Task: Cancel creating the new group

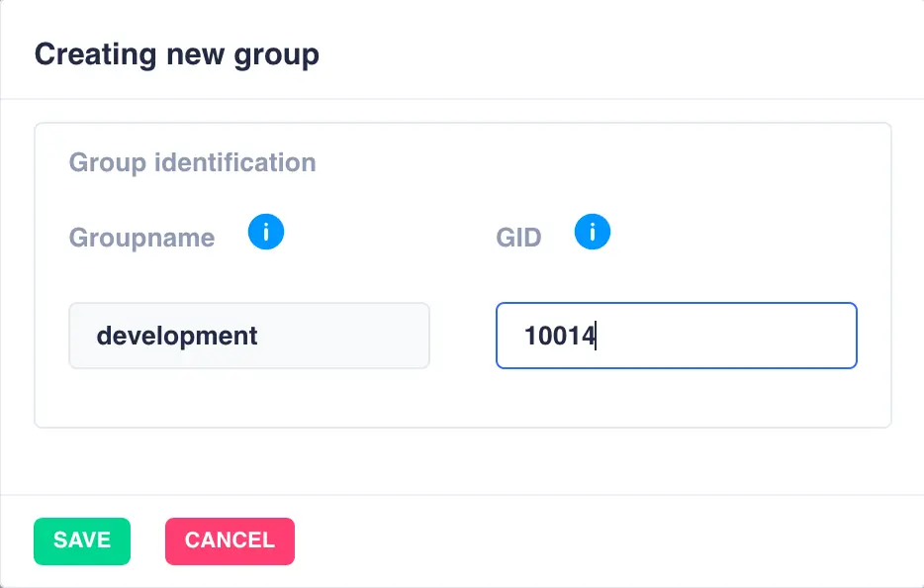Action: [230, 540]
